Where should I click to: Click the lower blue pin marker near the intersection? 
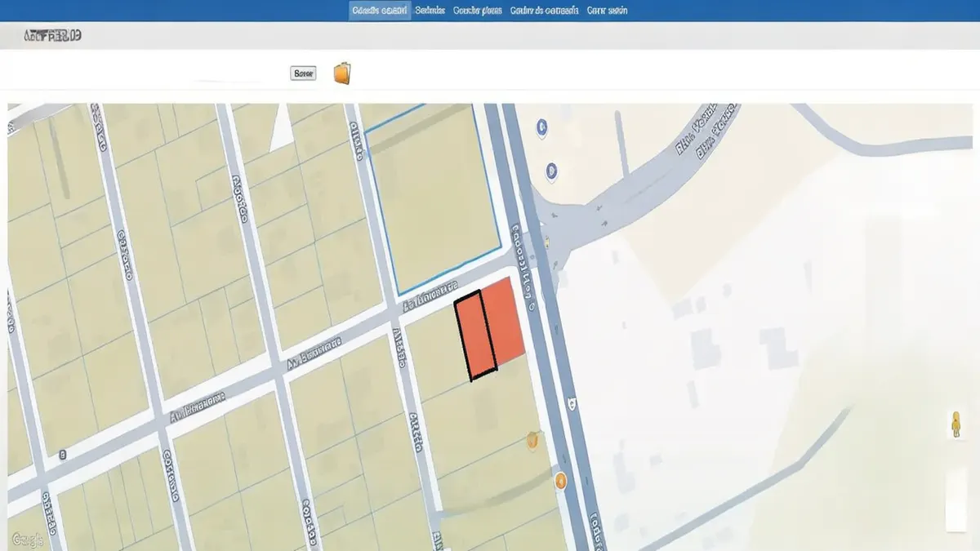[x=551, y=170]
